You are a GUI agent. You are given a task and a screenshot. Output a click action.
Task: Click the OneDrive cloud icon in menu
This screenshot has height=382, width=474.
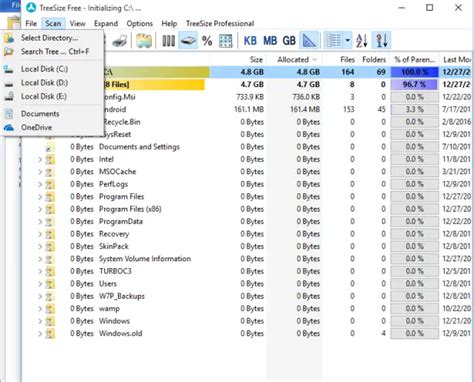[9, 127]
